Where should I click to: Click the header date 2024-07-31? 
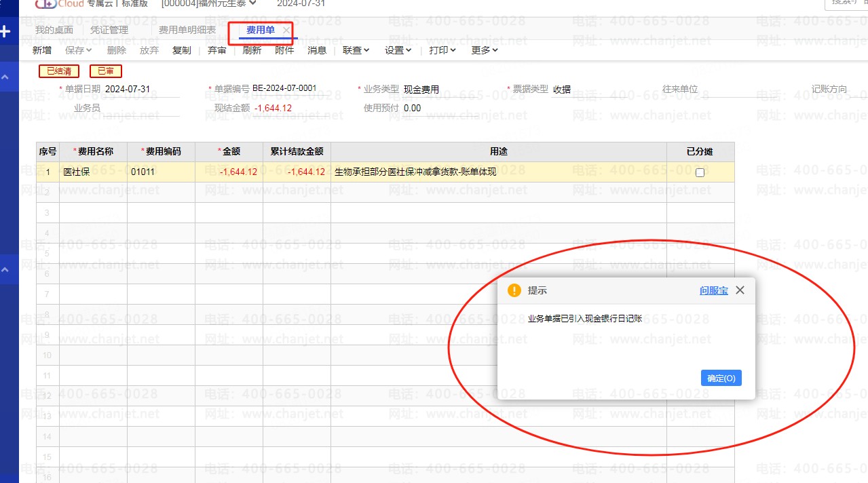(301, 3)
